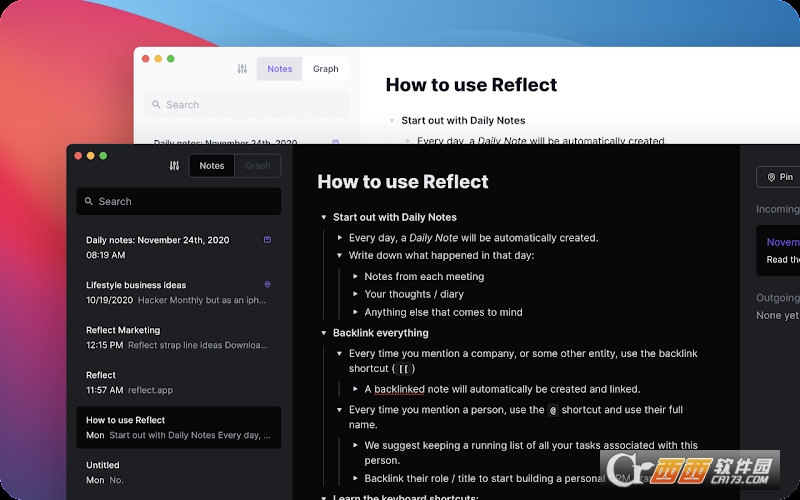The image size is (800, 500).
Task: Focus the Search field in light window
Action: click(x=247, y=105)
